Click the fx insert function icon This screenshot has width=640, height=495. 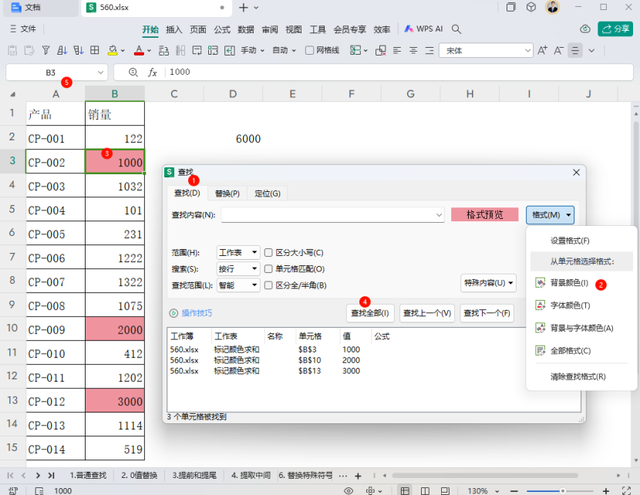[x=152, y=72]
